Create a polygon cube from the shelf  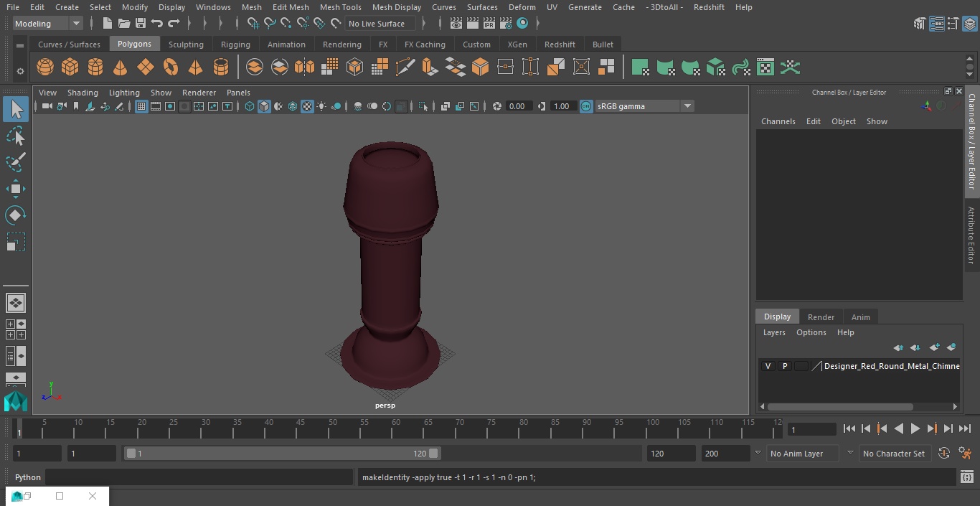[70, 67]
